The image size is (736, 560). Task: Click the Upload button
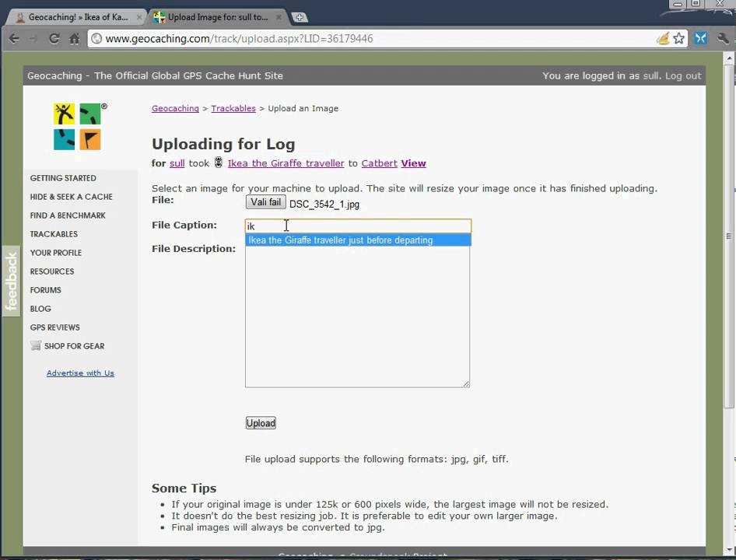pyautogui.click(x=261, y=423)
